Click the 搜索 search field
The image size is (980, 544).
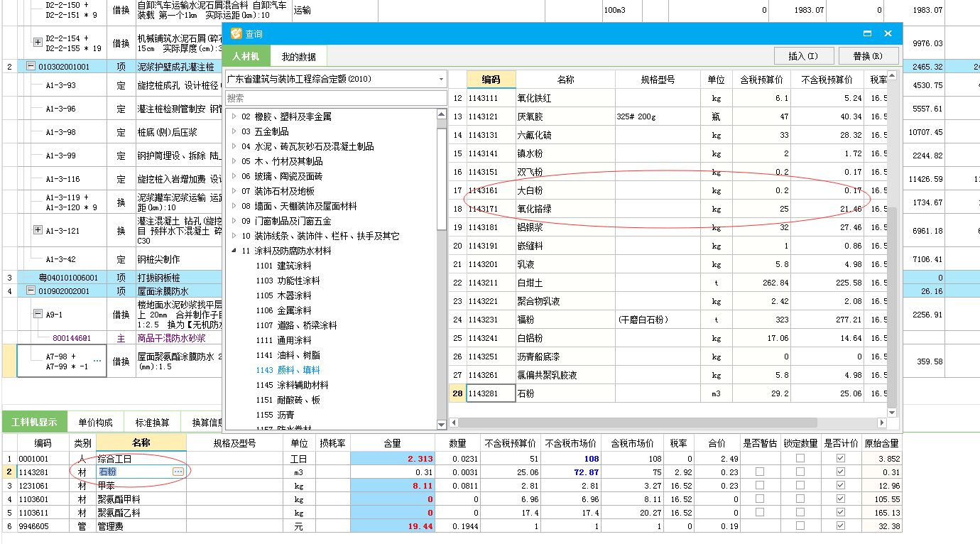335,98
